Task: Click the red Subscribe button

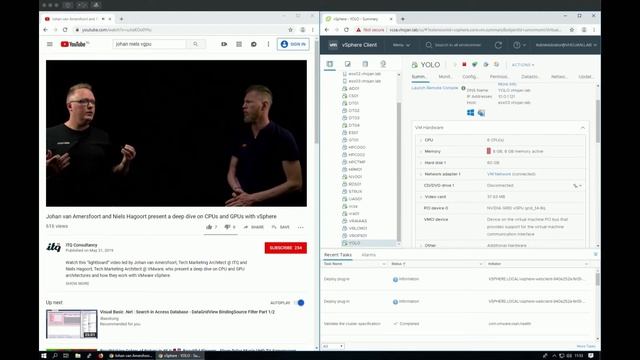Action: pyautogui.click(x=286, y=248)
